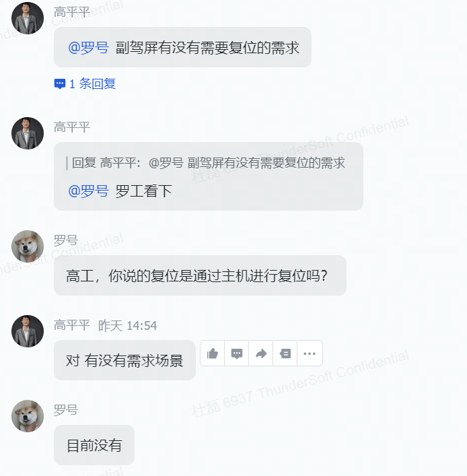Click the blue reply thread bubble icon

coord(60,83)
